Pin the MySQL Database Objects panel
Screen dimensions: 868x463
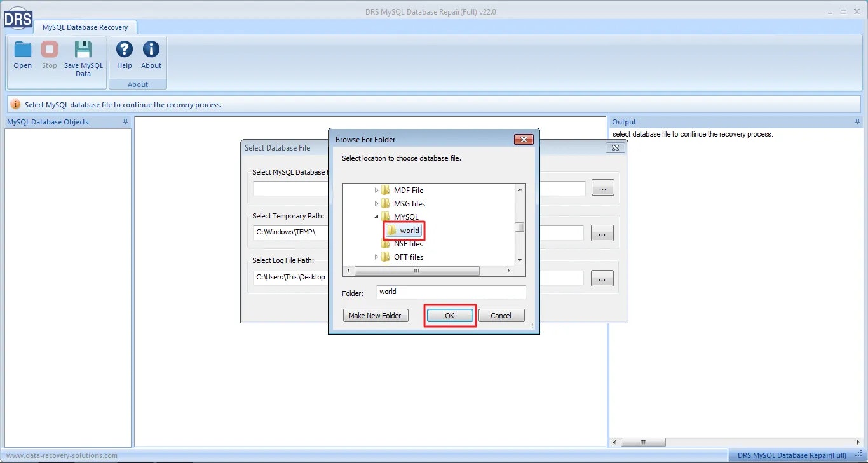(x=125, y=121)
